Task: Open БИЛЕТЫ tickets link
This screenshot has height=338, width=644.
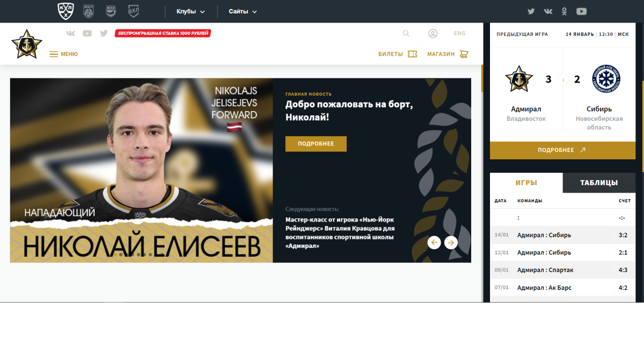Action: click(398, 54)
